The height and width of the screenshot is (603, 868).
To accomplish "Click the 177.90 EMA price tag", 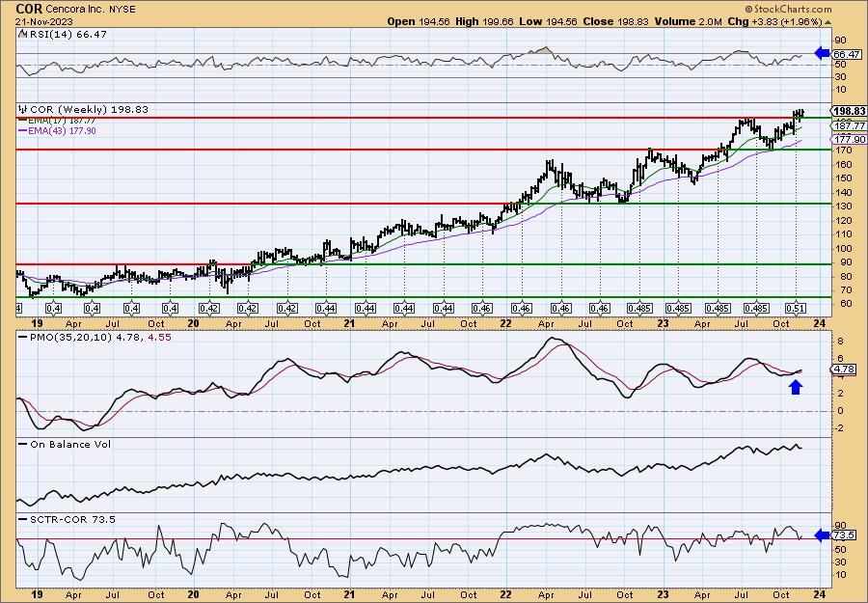I will pyautogui.click(x=850, y=140).
